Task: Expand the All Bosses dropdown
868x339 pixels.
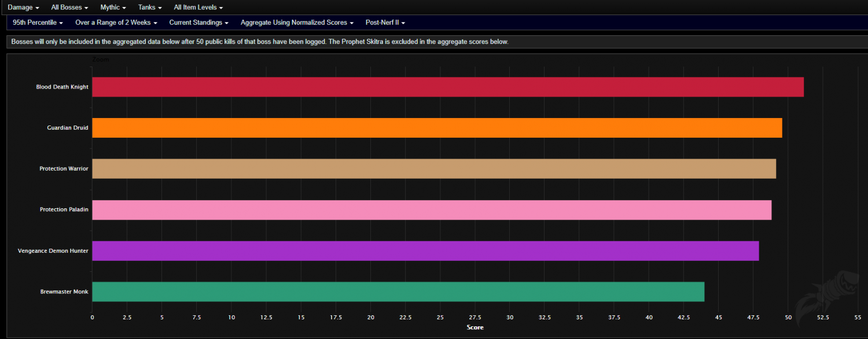Action: [x=69, y=8]
